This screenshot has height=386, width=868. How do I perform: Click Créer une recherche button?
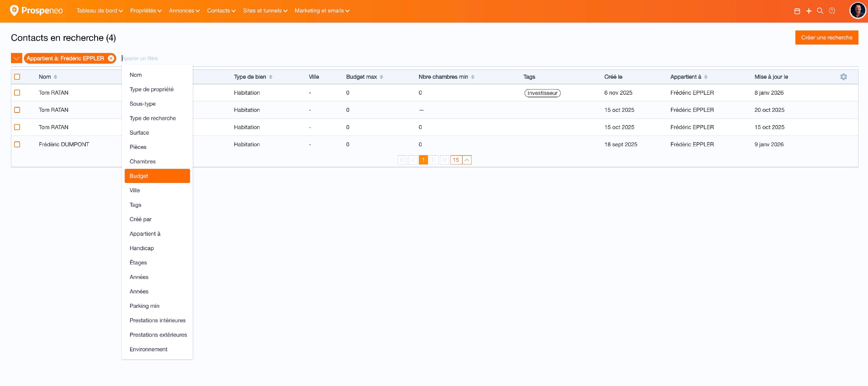[826, 37]
